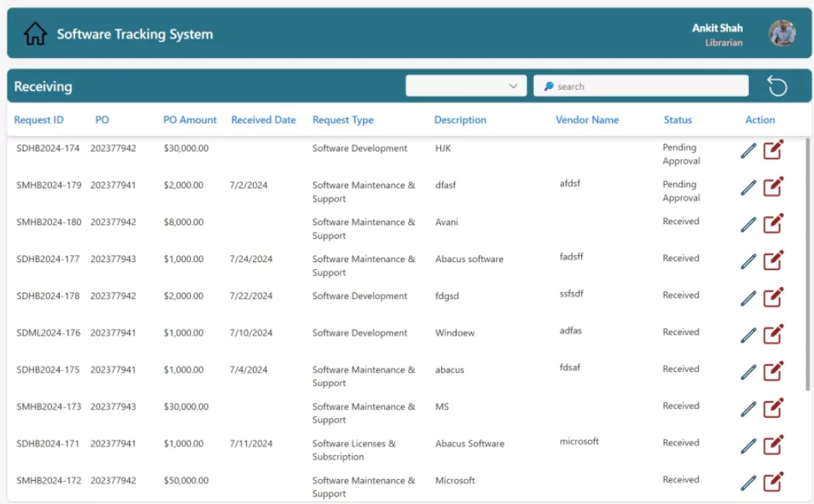Screen dimensions: 814x504
Task: Sort records by the Status column header
Action: tap(678, 120)
